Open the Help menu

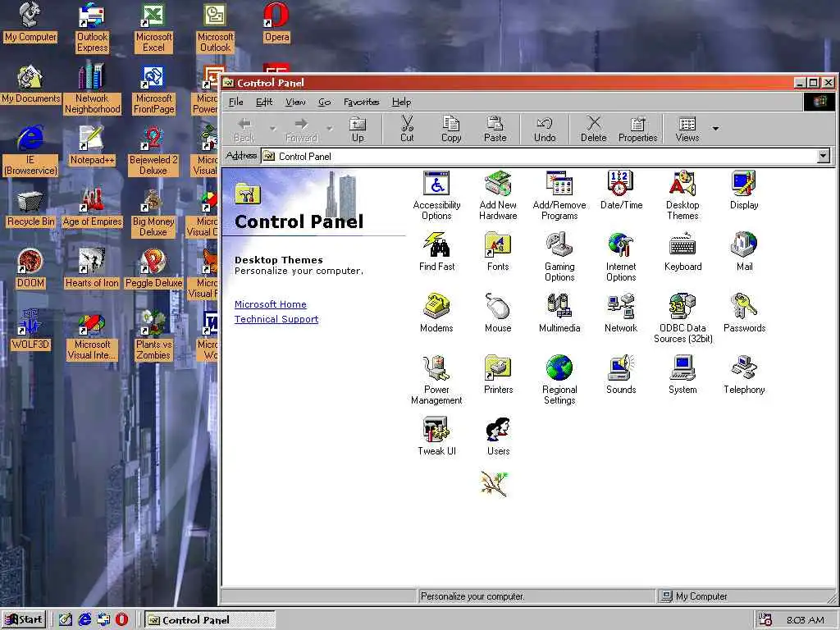pyautogui.click(x=401, y=102)
